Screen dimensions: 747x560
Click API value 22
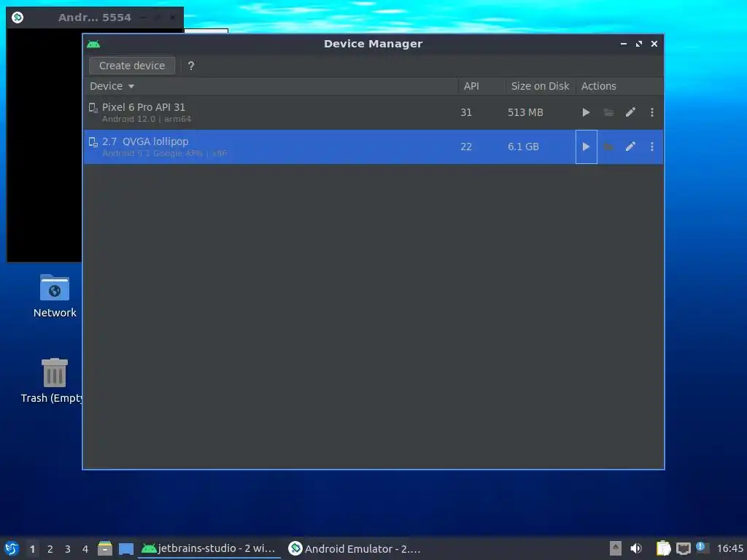point(466,147)
